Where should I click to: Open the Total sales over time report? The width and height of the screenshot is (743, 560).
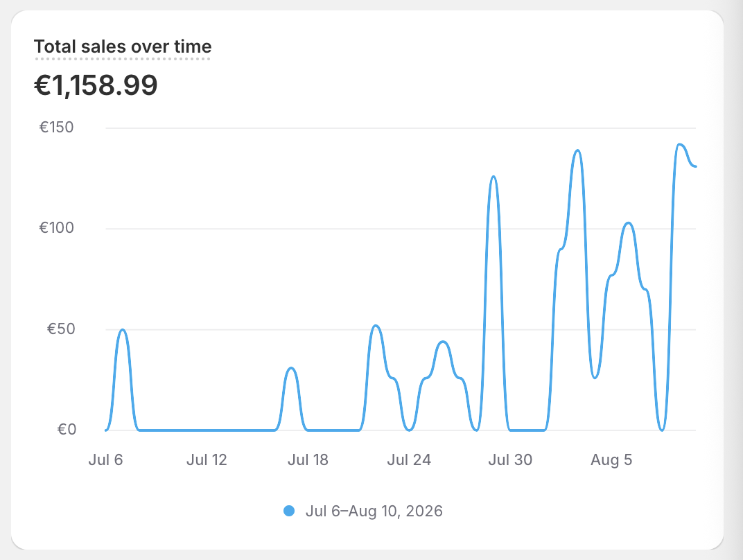(x=123, y=46)
